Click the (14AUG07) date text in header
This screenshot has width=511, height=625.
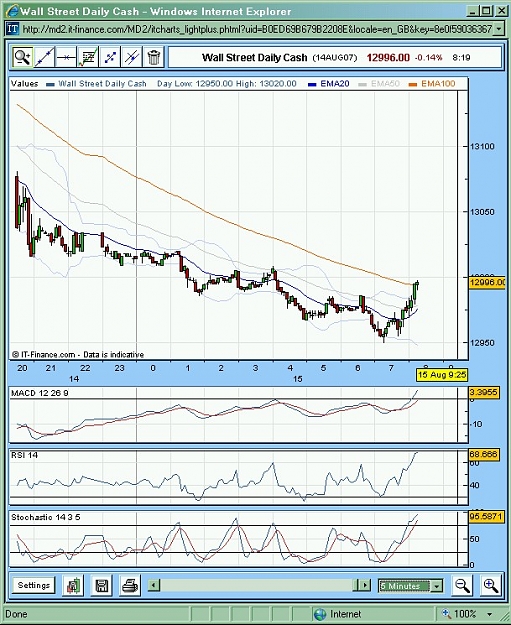click(334, 58)
